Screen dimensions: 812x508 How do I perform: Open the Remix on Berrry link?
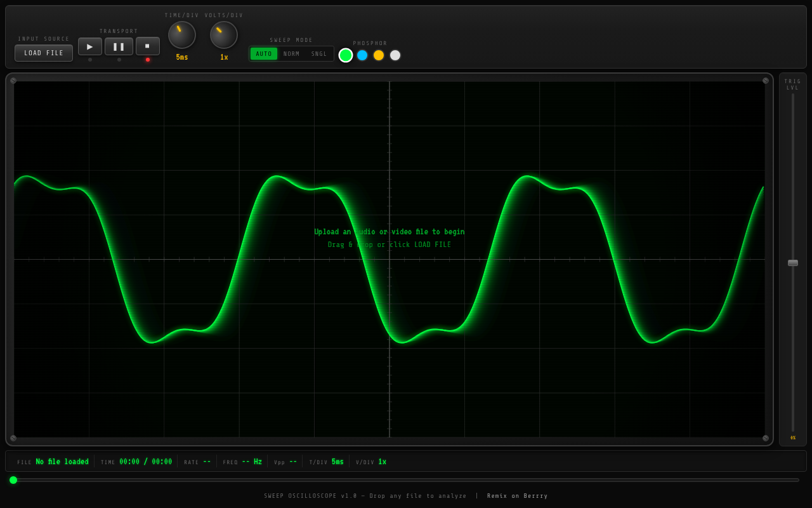[518, 496]
